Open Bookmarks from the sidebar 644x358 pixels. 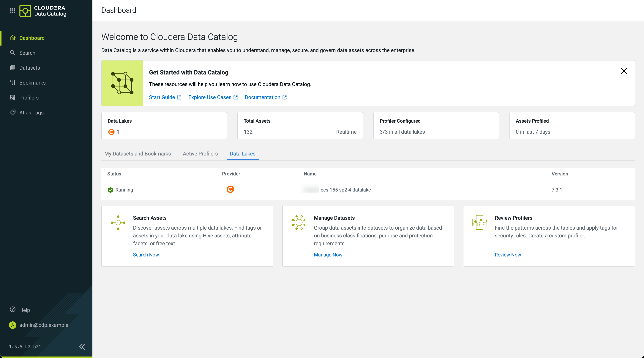click(x=32, y=83)
